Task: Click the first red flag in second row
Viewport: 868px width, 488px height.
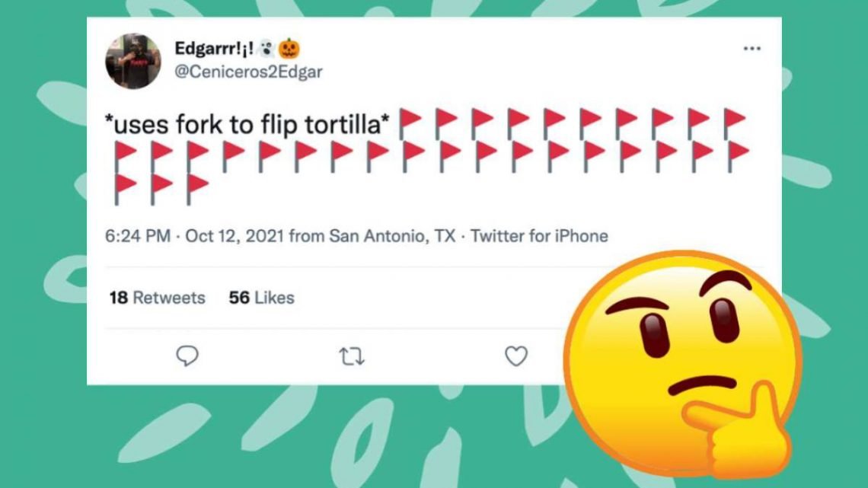Action: pyautogui.click(x=125, y=155)
